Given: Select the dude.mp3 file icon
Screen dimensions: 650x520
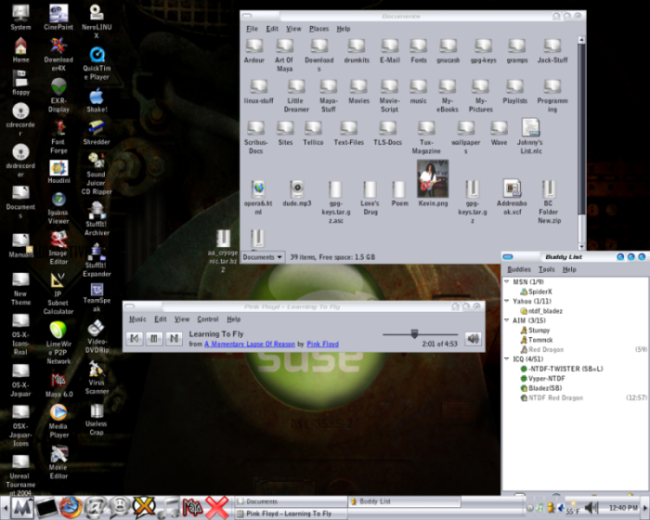Looking at the screenshot, I should (x=297, y=189).
